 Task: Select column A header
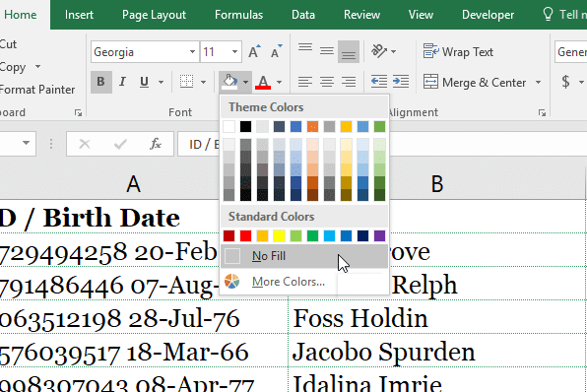(x=133, y=184)
